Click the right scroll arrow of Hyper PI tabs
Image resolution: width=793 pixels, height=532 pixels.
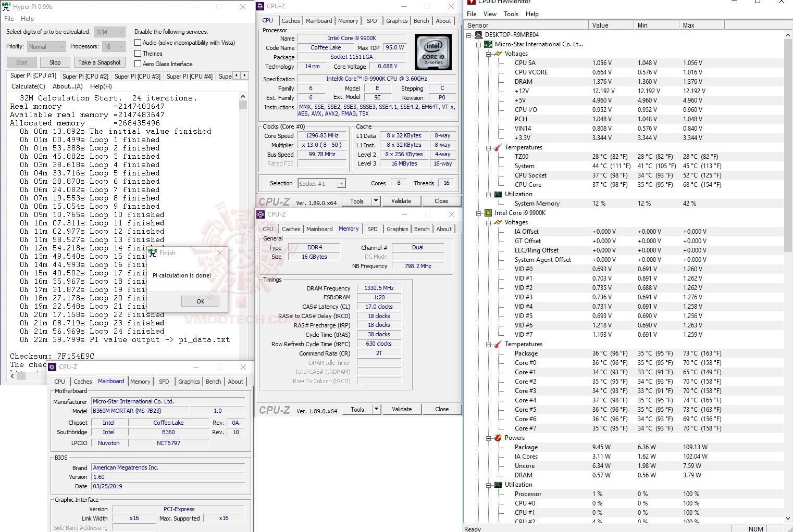click(x=244, y=75)
